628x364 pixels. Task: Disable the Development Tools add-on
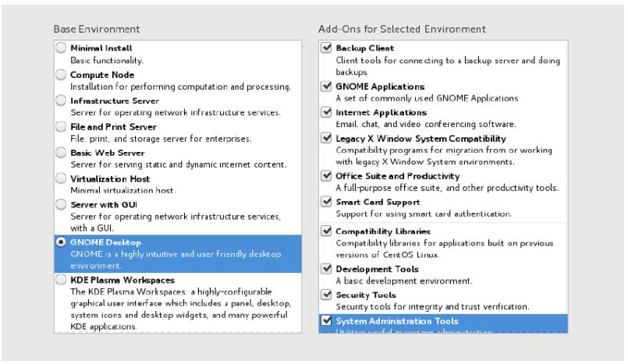(327, 269)
